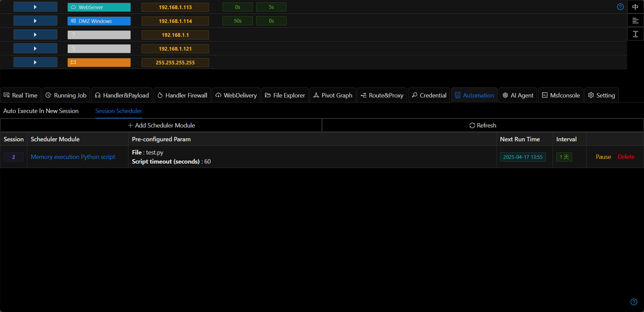
Task: Open the Msfconsole tab
Action: pos(561,95)
